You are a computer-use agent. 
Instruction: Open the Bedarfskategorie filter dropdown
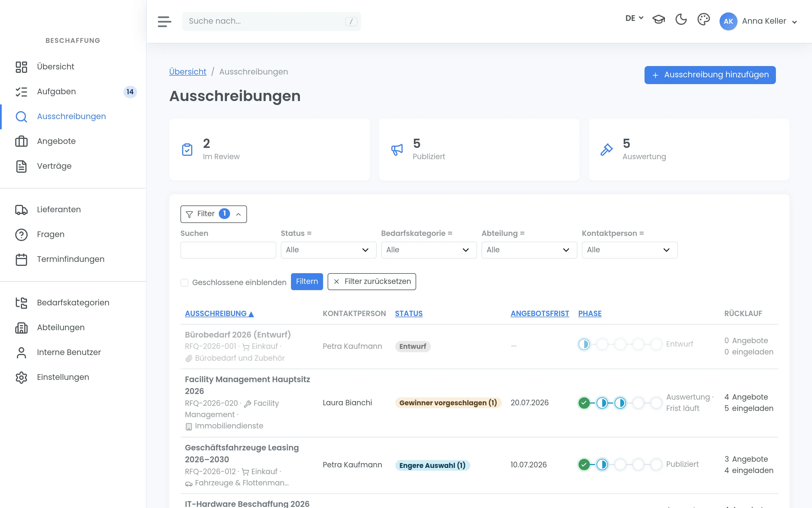pyautogui.click(x=429, y=250)
